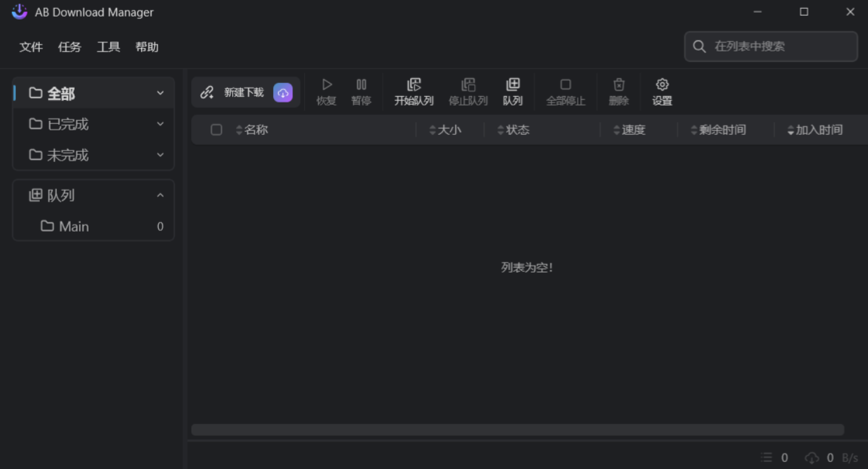Click the AB Download Manager logo icon
The image size is (868, 469).
(20, 11)
